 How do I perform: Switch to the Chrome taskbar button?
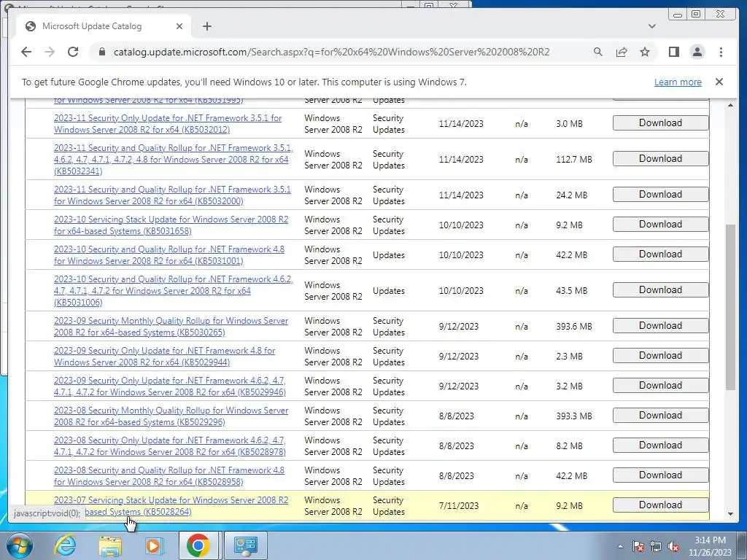click(198, 545)
